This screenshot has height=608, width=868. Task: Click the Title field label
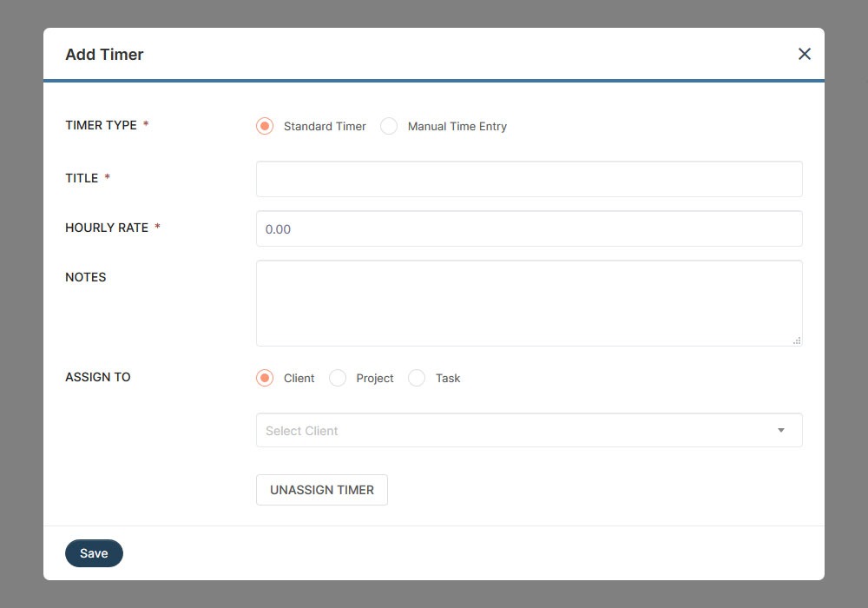[82, 178]
